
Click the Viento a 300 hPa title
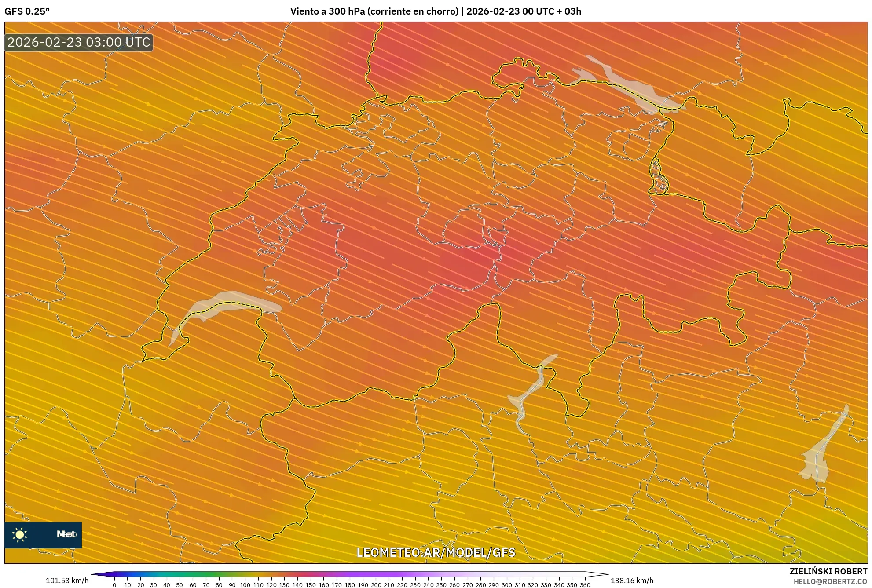pyautogui.click(x=436, y=12)
